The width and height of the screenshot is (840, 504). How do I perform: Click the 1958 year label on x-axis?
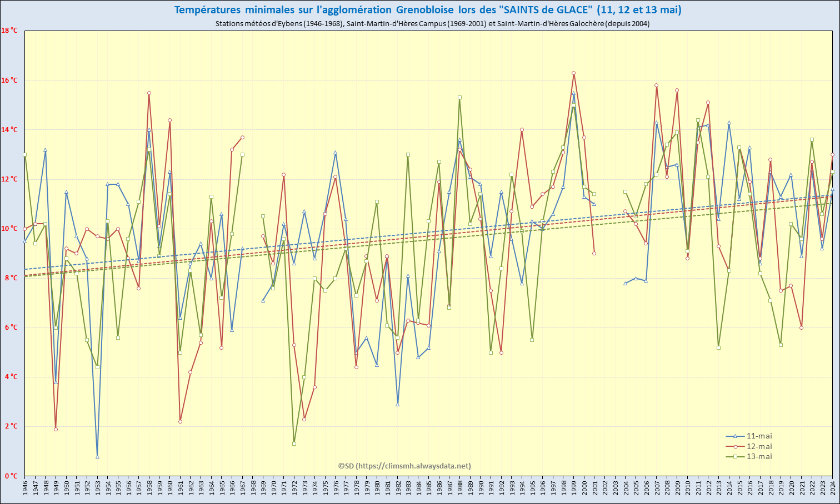pos(149,488)
